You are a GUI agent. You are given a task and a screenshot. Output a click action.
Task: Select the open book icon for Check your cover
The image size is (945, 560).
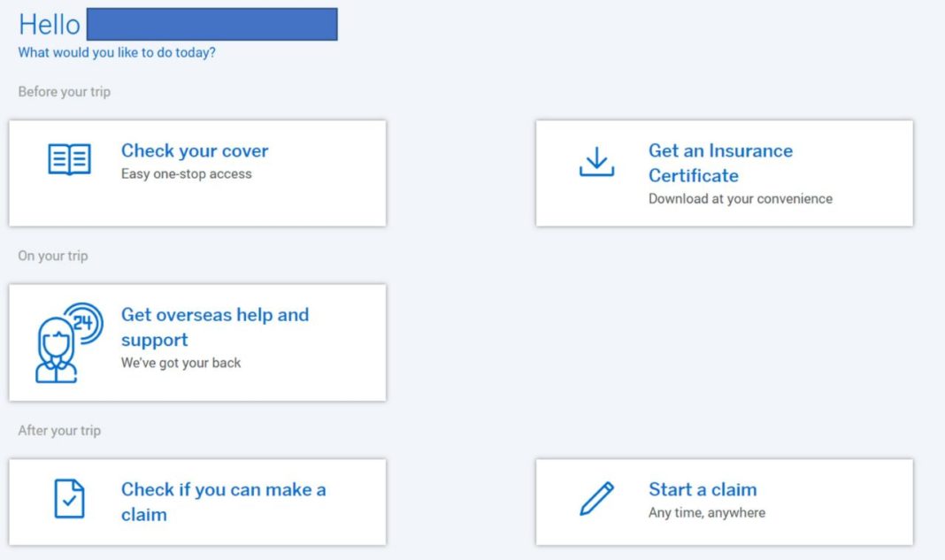(x=71, y=159)
